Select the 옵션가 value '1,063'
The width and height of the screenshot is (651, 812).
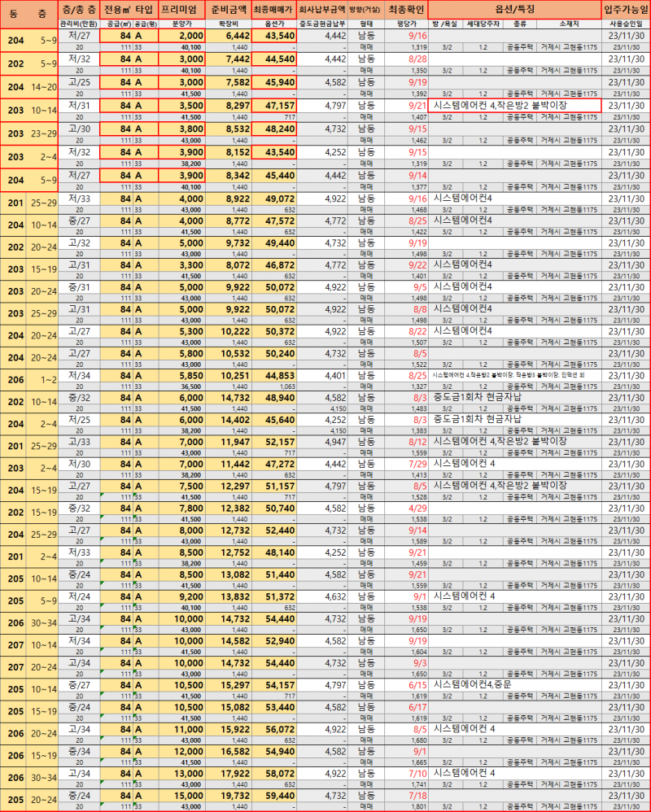pyautogui.click(x=286, y=386)
